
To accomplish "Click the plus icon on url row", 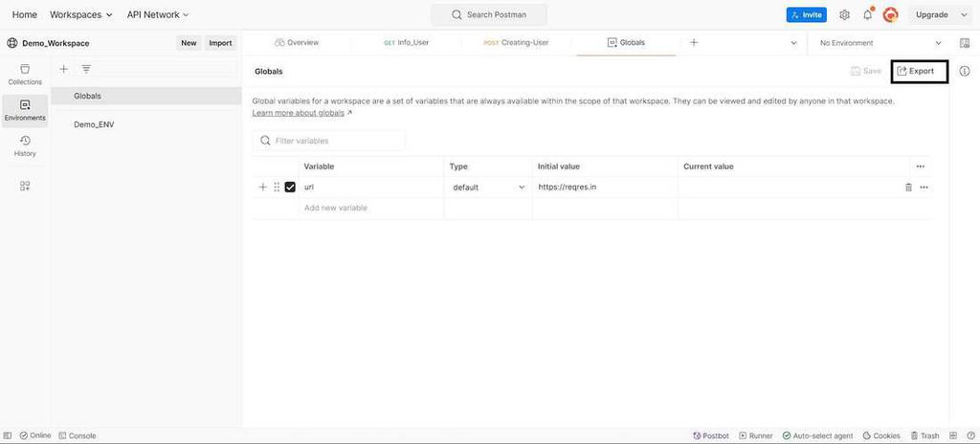I will (x=262, y=187).
